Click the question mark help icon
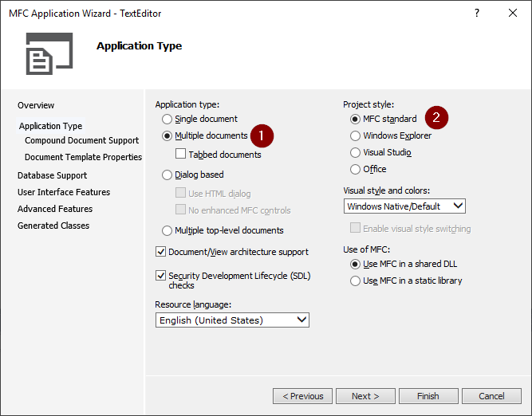Viewport: 532px width, 416px height. pyautogui.click(x=477, y=13)
